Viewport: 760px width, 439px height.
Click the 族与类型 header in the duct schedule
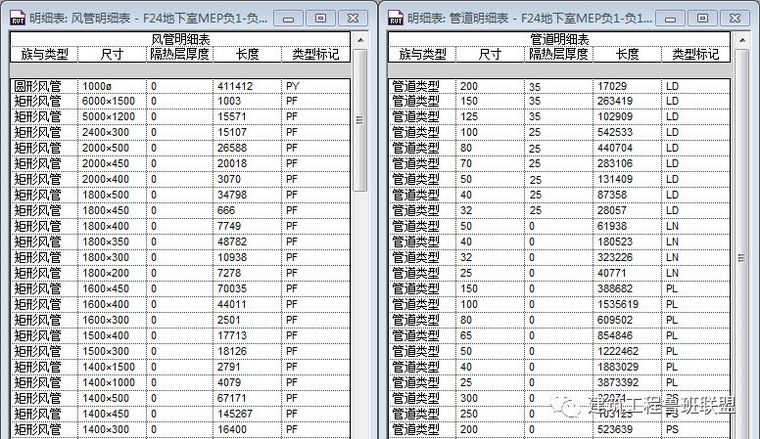pos(44,54)
